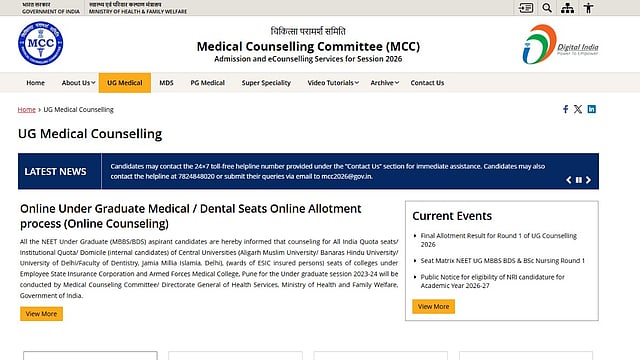Click the skip to main content icon
This screenshot has width=640, height=360.
pyautogui.click(x=525, y=8)
